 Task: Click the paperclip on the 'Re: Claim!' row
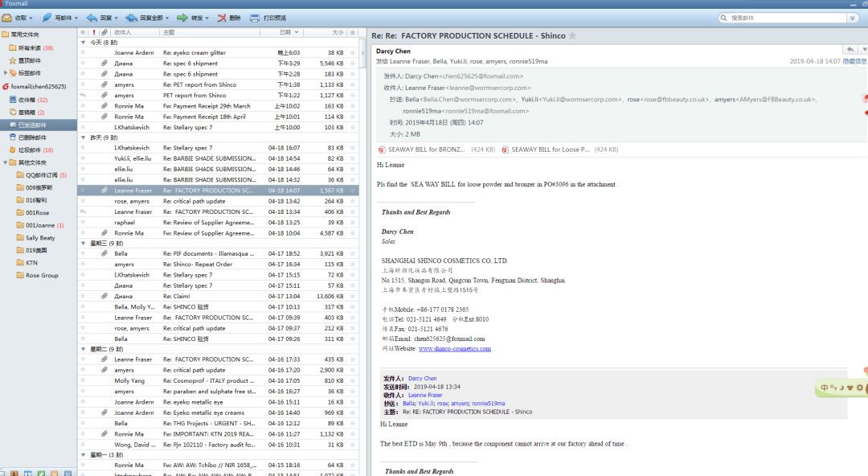coord(104,296)
